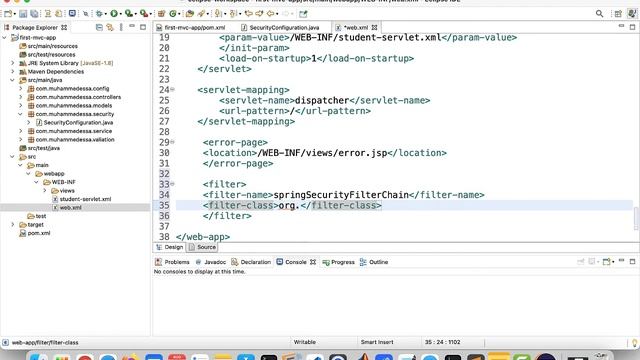
Task: Open the Progress view tab
Action: click(339, 262)
